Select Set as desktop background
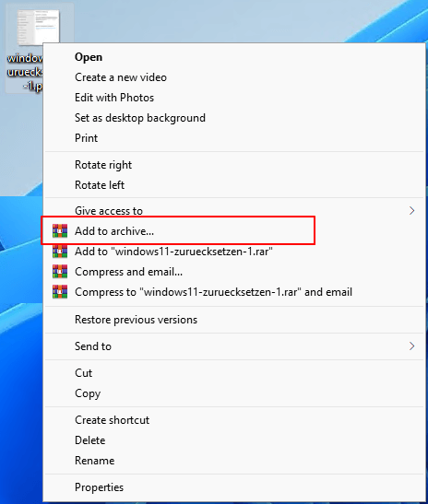Viewport: 428px width, 504px height. (140, 118)
